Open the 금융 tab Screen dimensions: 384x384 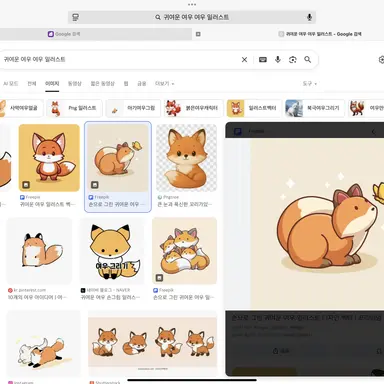[142, 83]
